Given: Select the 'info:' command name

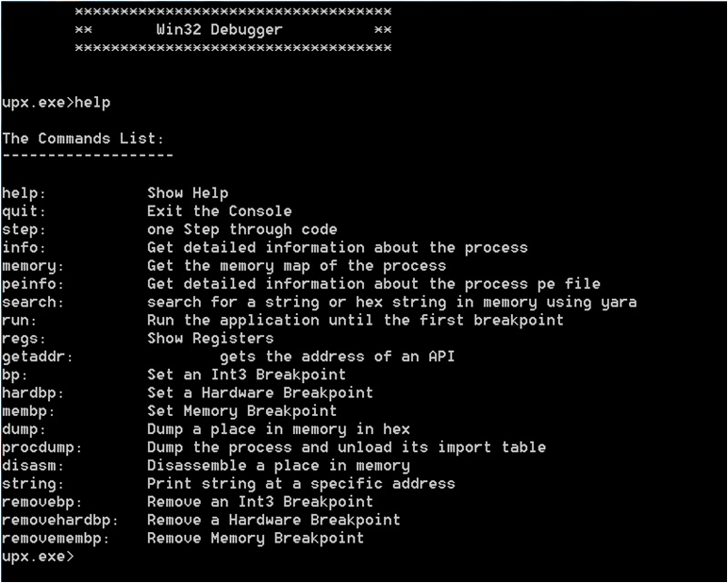Looking at the screenshot, I should (24, 247).
